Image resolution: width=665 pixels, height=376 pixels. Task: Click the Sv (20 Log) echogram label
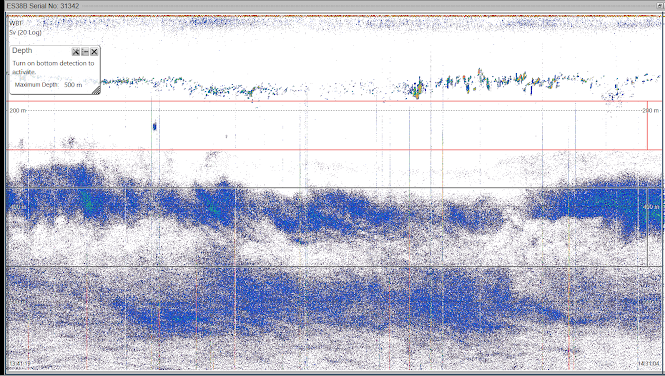(25, 32)
